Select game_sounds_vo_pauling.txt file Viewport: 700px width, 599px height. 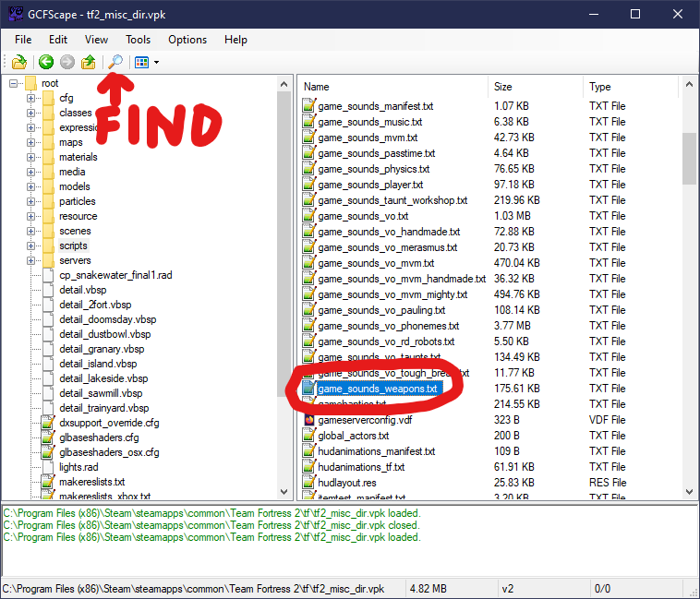[x=381, y=310]
